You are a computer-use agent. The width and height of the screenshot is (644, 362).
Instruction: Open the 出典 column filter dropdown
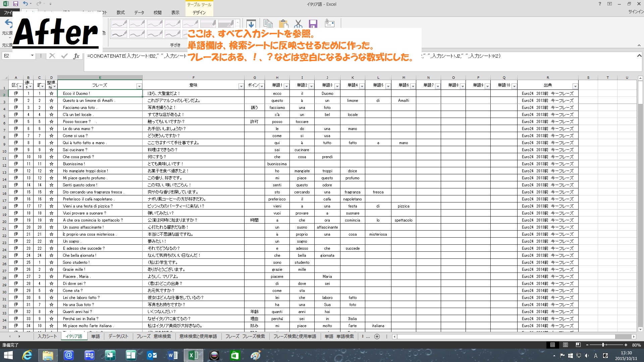(575, 86)
